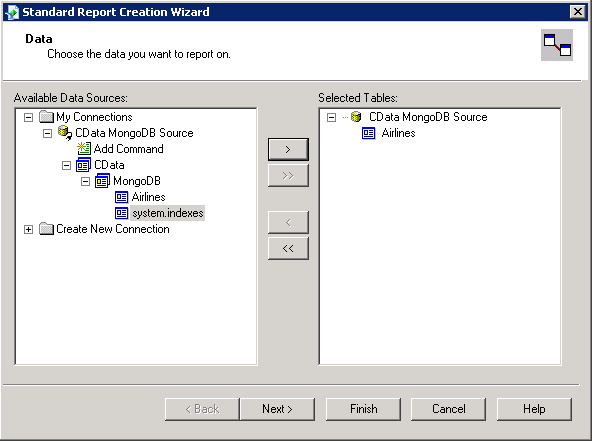Collapse the CData catalog node
This screenshot has height=441, width=592.
click(x=66, y=165)
